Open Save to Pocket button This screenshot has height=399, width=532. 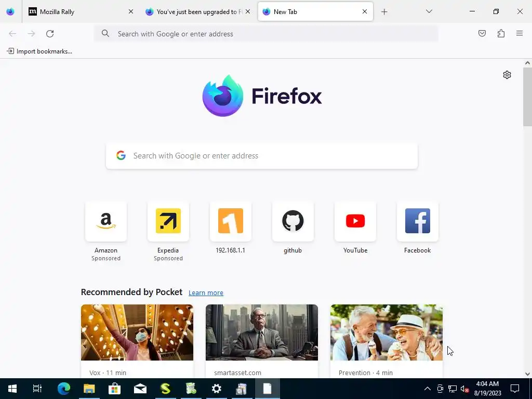482,33
